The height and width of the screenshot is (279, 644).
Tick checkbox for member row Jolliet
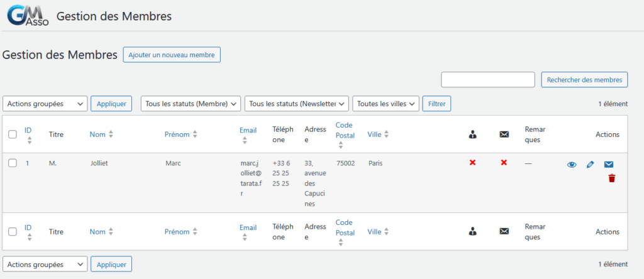[x=13, y=163]
